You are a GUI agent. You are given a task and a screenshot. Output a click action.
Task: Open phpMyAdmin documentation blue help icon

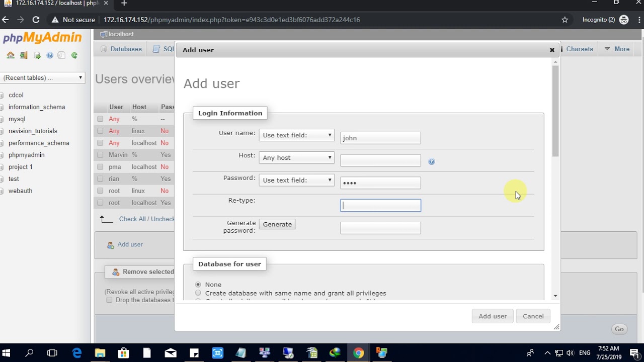(x=50, y=55)
